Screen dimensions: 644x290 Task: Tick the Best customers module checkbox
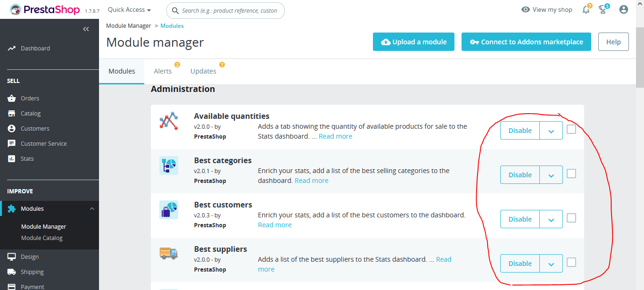[571, 218]
